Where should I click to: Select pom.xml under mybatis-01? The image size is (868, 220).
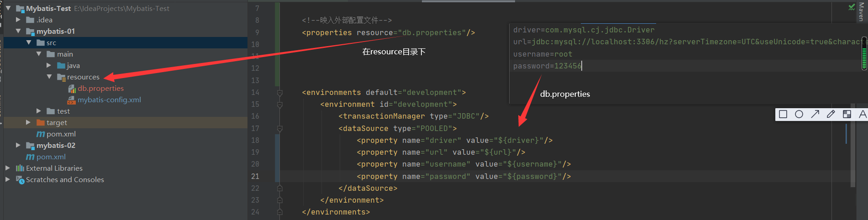(x=61, y=134)
